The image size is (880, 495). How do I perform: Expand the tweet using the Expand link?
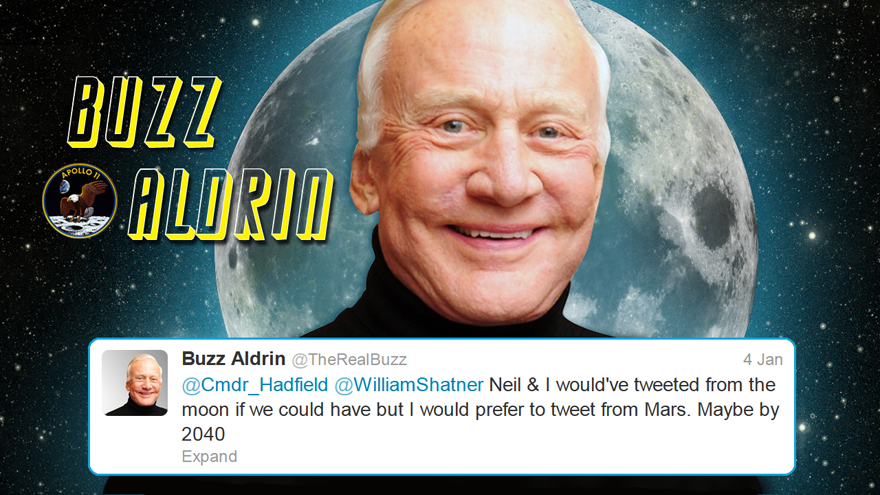[209, 457]
